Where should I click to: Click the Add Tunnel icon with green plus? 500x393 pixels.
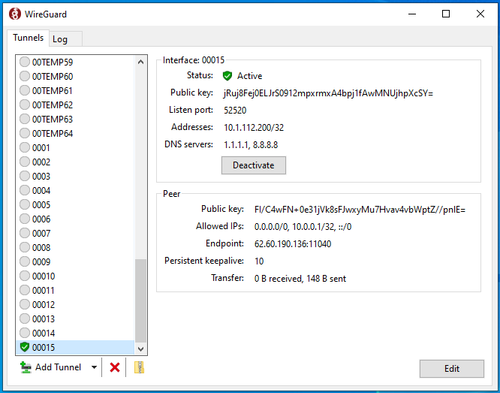[26, 367]
